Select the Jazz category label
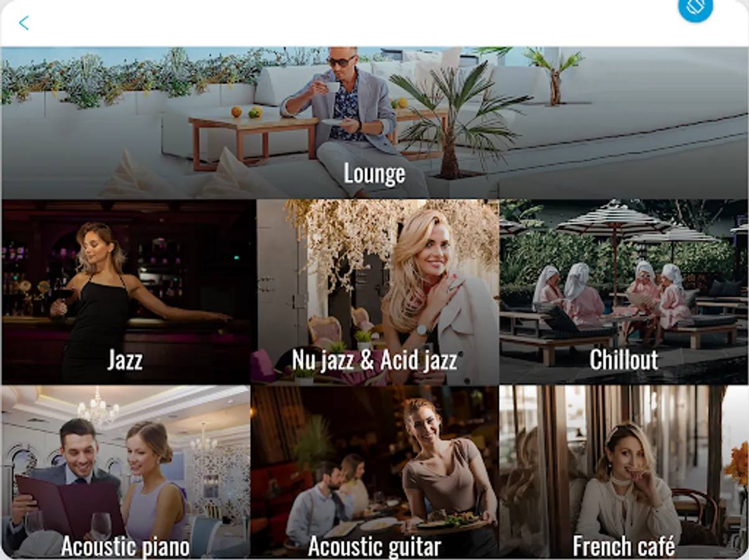The width and height of the screenshot is (749, 560). 125,360
